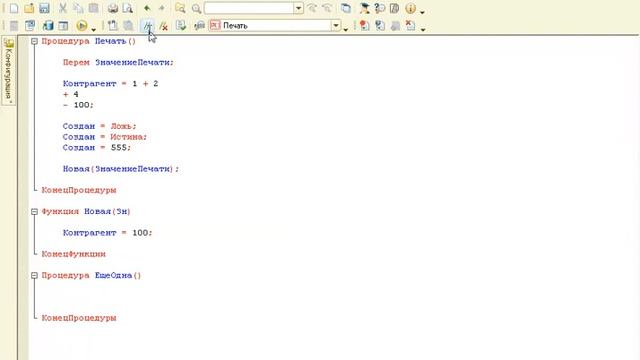Click the line 'Создан = 555;'
Image resolution: width=640 pixels, height=360 pixels.
pyautogui.click(x=97, y=147)
